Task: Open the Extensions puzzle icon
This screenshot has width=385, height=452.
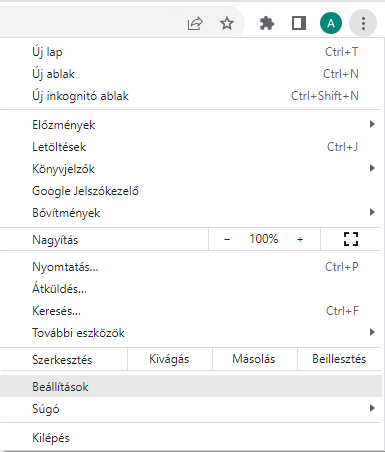Action: (267, 23)
